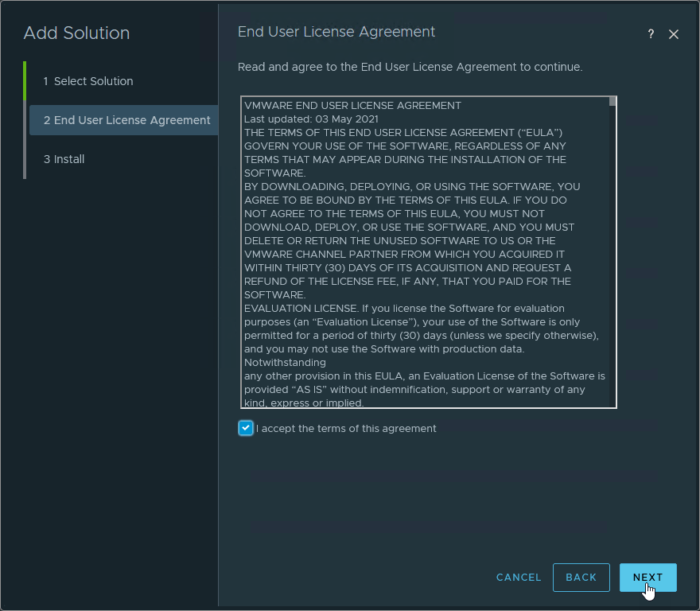Click the EULA scrollbar thumb at top
Image resolution: width=700 pixels, height=611 pixels.
(612, 101)
